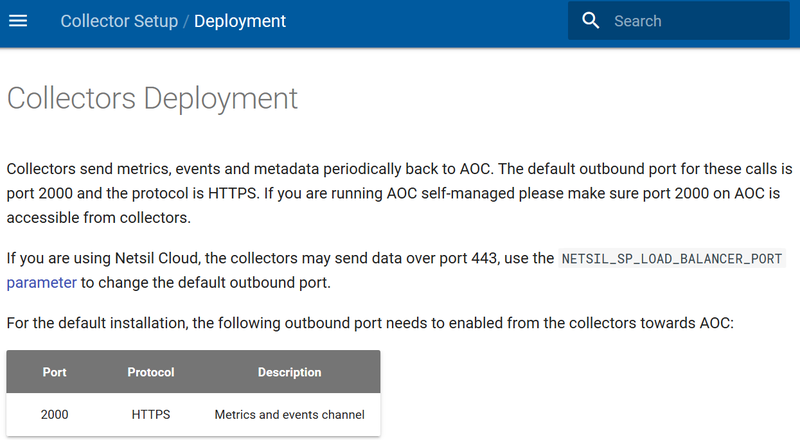
Task: Click the magnifying glass search icon
Action: pyautogui.click(x=591, y=21)
